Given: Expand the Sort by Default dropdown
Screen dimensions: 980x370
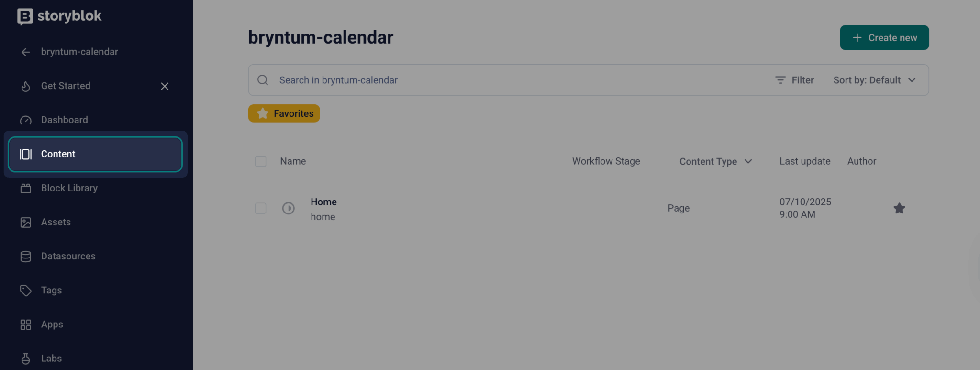Looking at the screenshot, I should 874,80.
